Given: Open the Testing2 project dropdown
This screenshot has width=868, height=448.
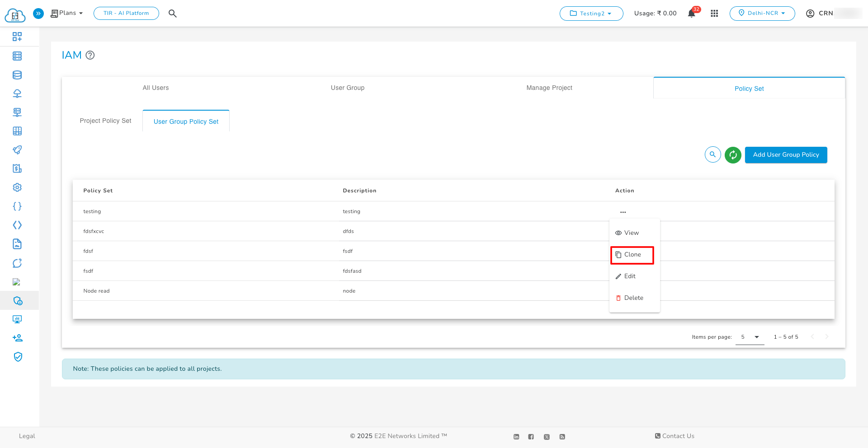Looking at the screenshot, I should pos(591,14).
